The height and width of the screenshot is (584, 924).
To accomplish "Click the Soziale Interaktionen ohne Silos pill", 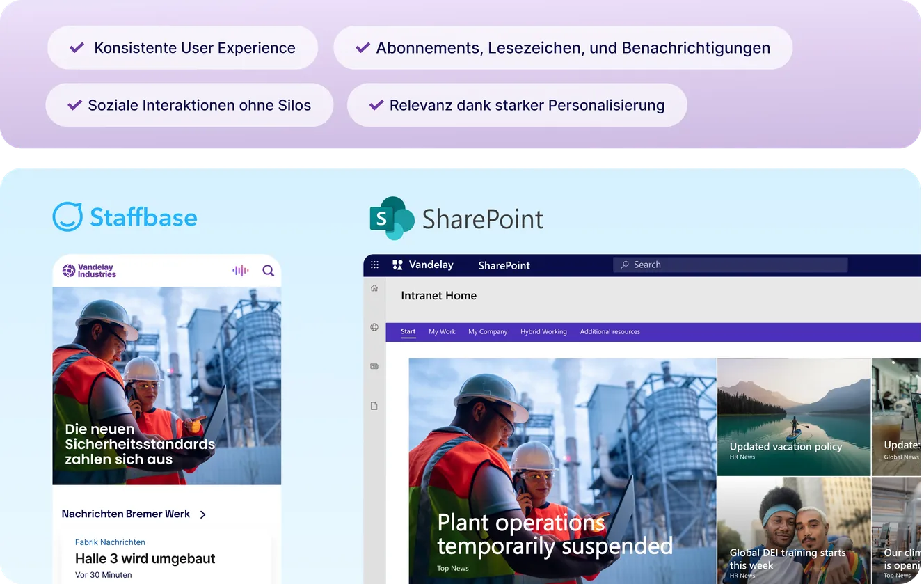I will (x=189, y=105).
